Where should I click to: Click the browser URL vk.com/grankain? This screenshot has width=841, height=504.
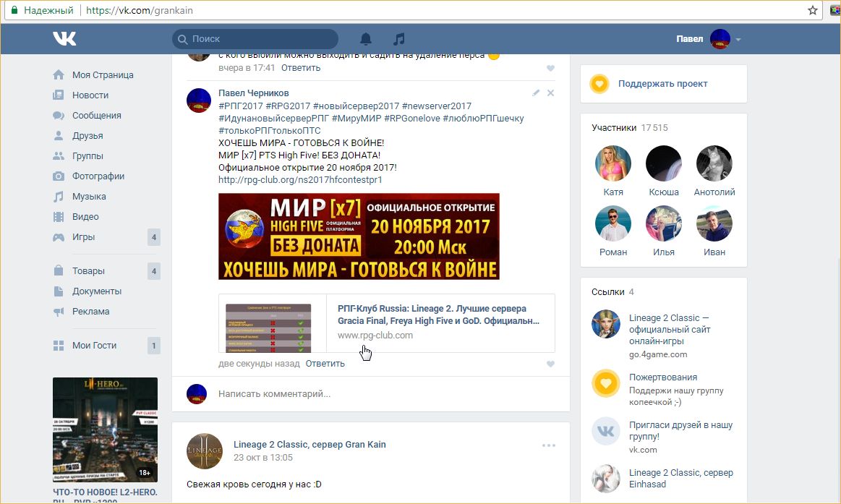[x=140, y=10]
